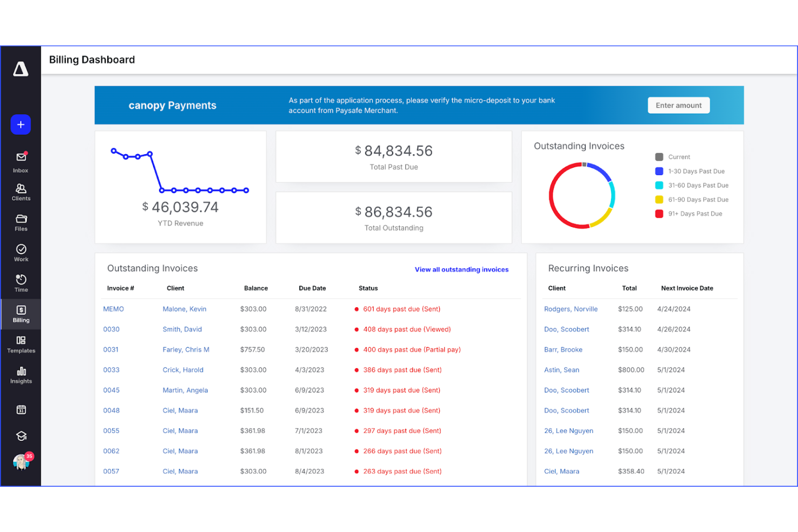This screenshot has width=798, height=532.
Task: Click the 31-60 Days Past Due swatch
Action: [x=659, y=185]
